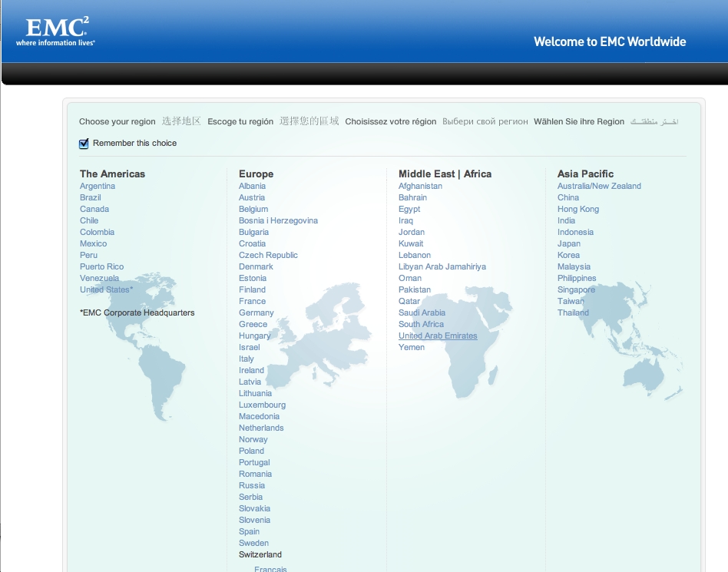Screen dimensions: 728x572
Task: Select Brazil from The Americas
Action: [x=90, y=198]
